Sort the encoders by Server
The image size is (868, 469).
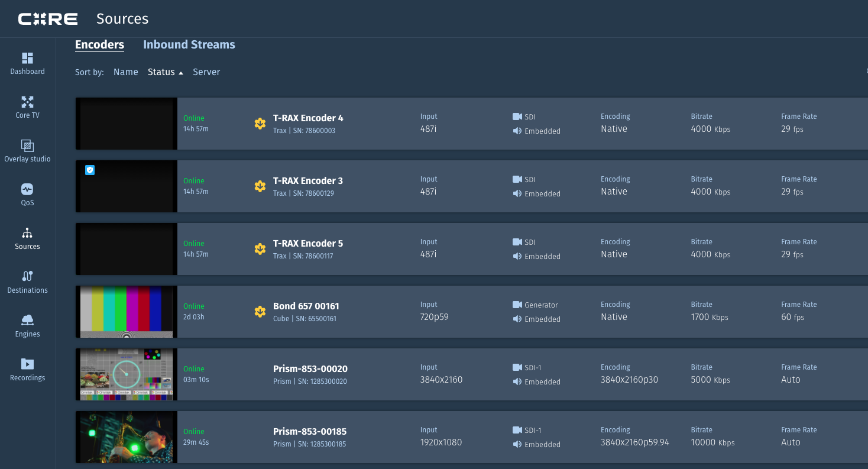[x=206, y=72]
